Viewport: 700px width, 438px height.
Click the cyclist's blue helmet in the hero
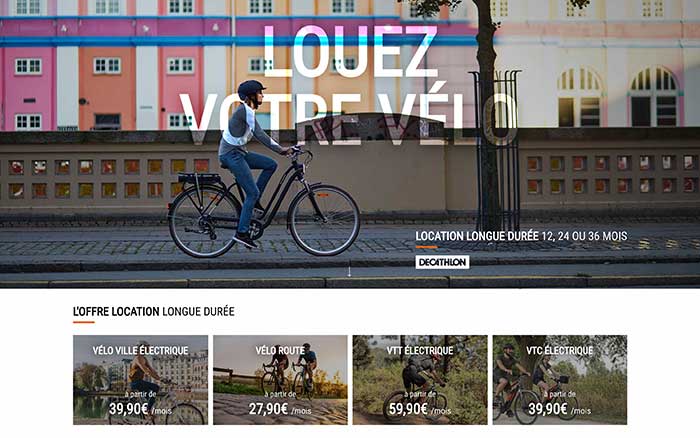click(251, 89)
